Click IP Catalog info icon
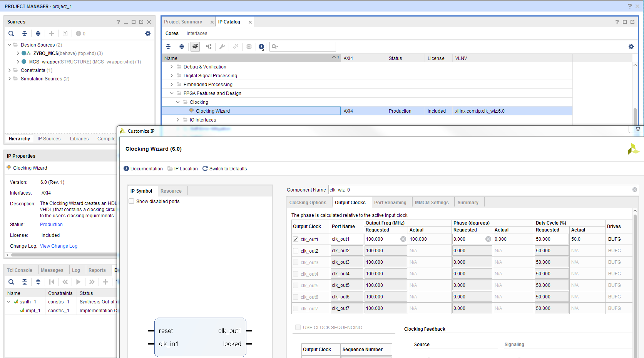 pyautogui.click(x=261, y=47)
